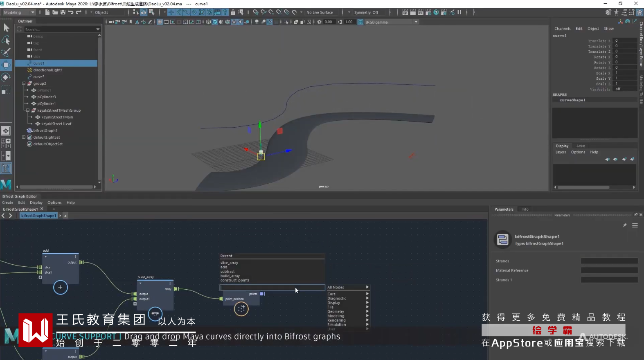Close the bifrostGraphShape1 tab
The image size is (644, 360).
coord(42,209)
